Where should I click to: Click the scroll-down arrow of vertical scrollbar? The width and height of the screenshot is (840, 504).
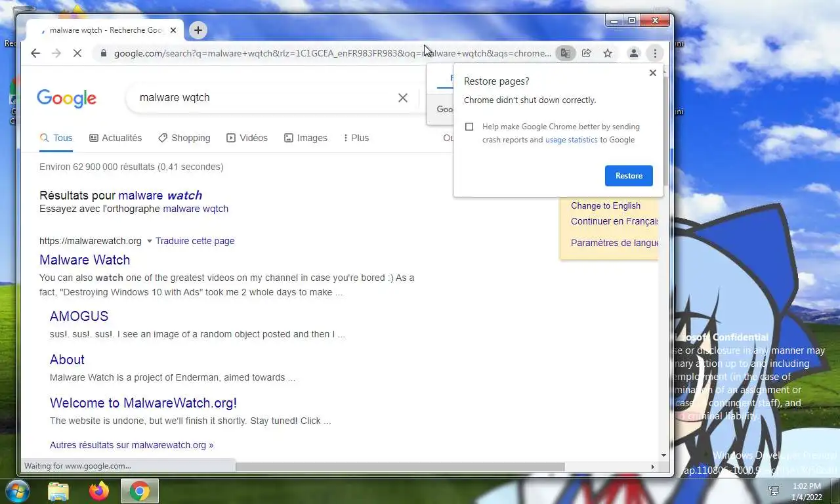click(x=663, y=455)
